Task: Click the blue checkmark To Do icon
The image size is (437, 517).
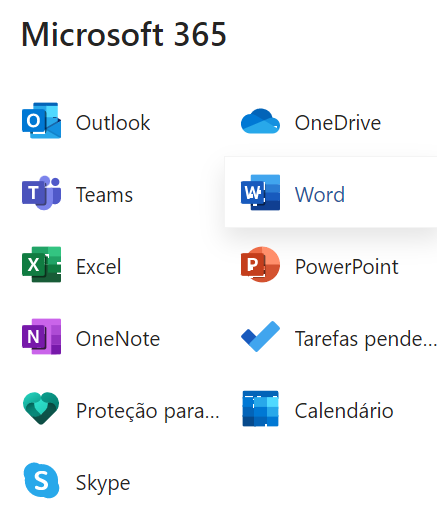Action: 260,337
